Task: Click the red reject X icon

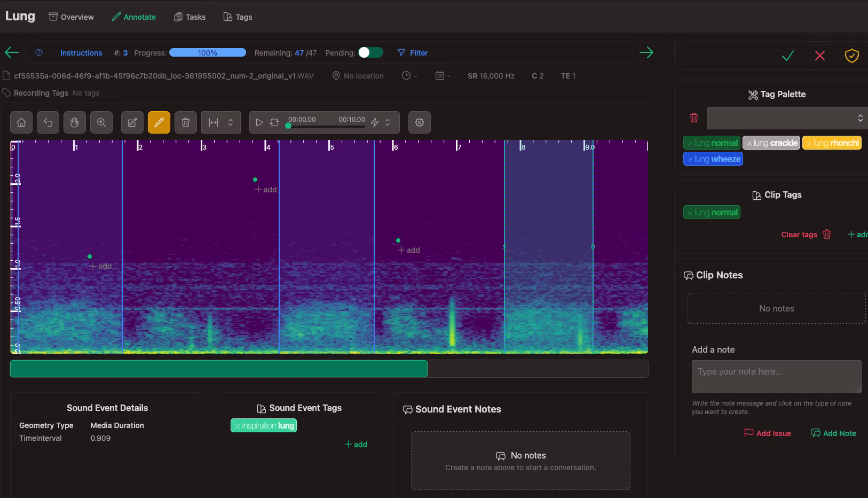Action: tap(820, 56)
